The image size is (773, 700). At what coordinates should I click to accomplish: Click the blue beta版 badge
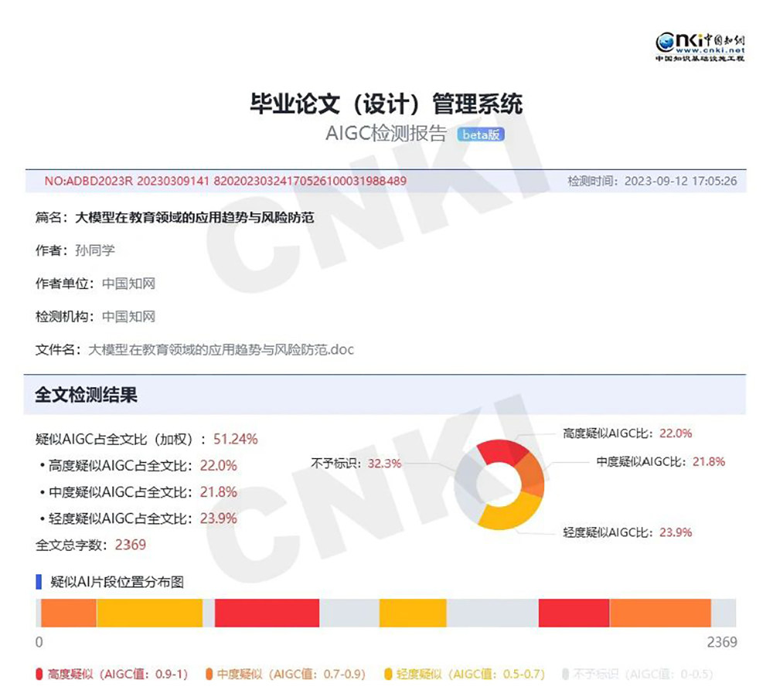[481, 134]
